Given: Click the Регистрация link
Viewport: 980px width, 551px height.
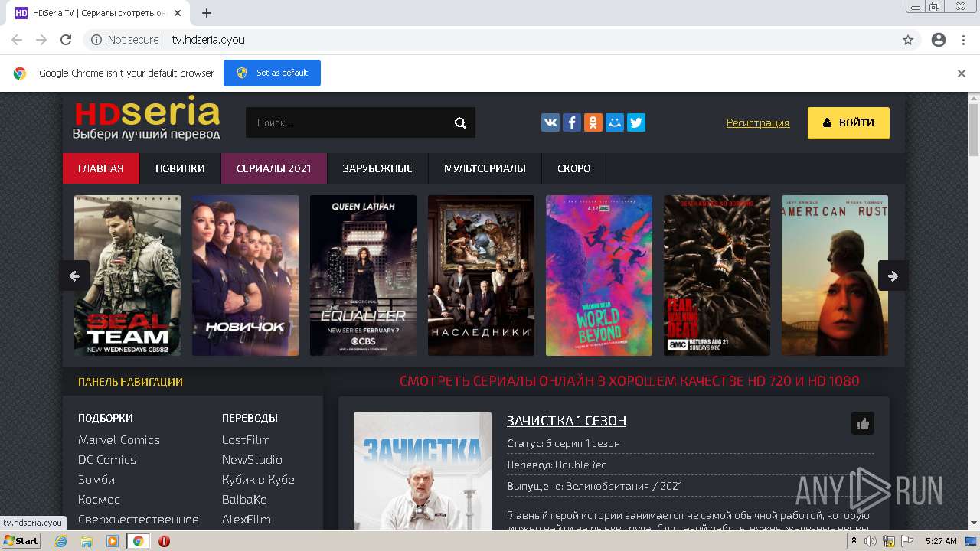Looking at the screenshot, I should click(x=758, y=122).
